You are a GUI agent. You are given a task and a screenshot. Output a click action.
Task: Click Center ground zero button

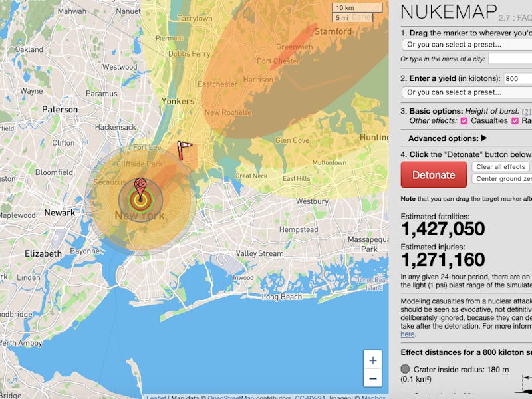click(x=503, y=179)
